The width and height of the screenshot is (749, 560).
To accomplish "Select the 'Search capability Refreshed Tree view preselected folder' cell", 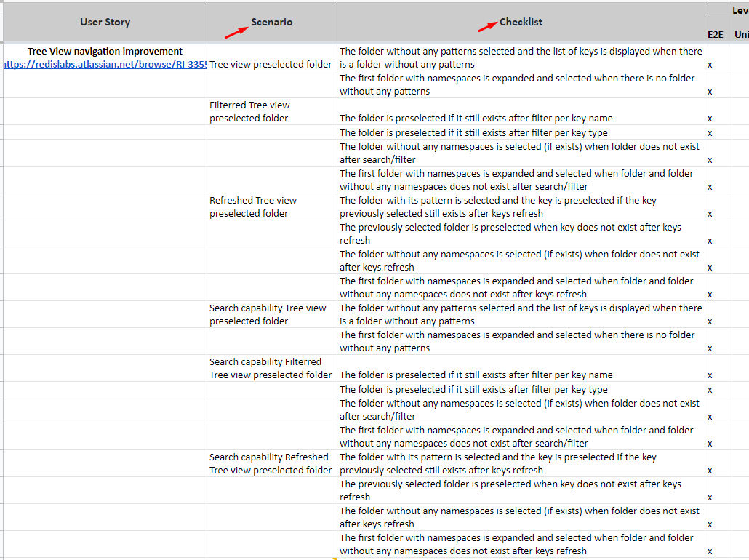I will [271, 463].
